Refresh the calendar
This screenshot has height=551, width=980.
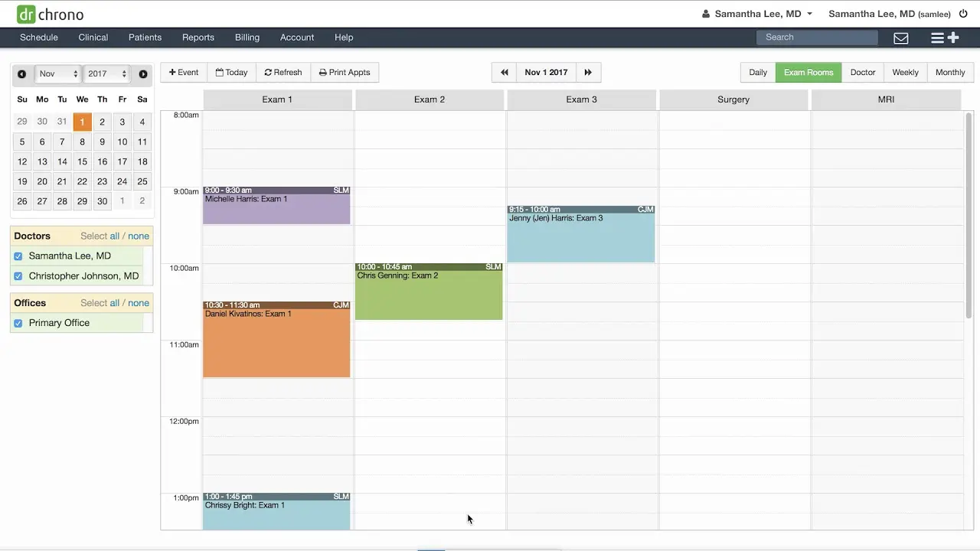pyautogui.click(x=283, y=73)
